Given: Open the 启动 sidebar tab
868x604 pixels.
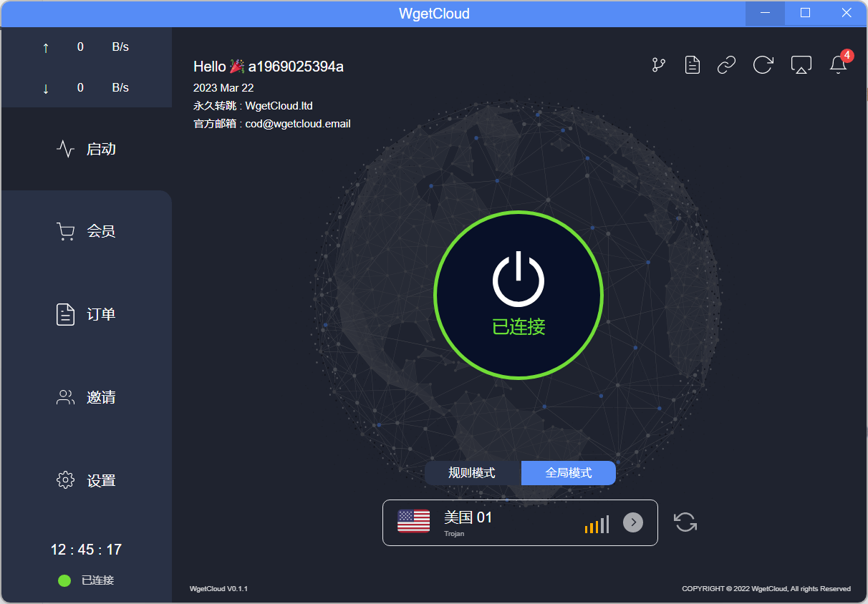Looking at the screenshot, I should click(86, 149).
